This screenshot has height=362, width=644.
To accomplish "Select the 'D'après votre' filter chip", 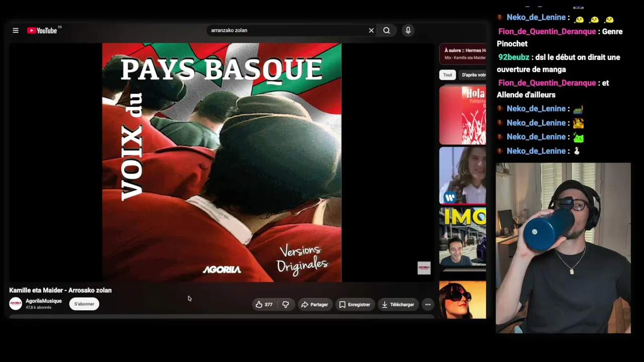I will click(473, 75).
